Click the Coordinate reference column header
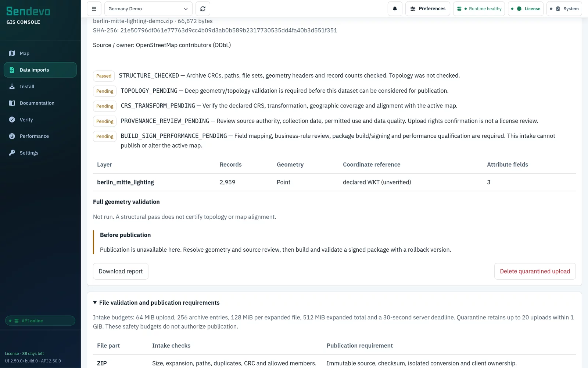The width and height of the screenshot is (588, 368). pos(372,164)
